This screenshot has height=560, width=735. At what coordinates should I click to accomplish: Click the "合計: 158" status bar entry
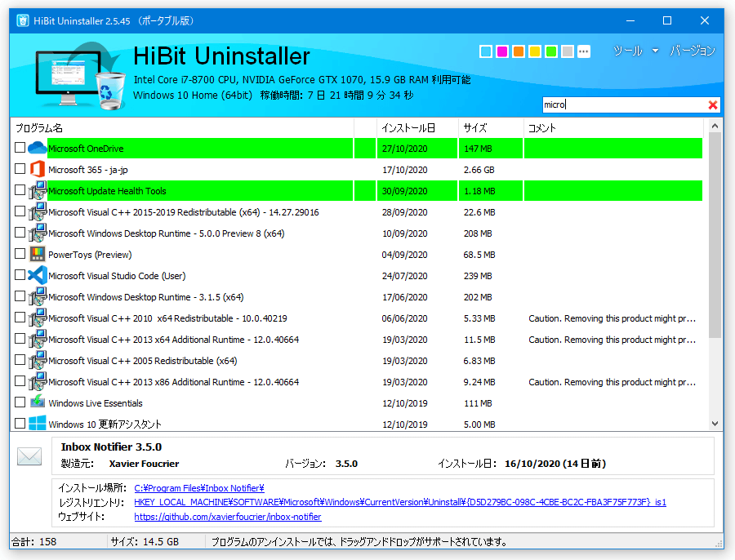coord(33,542)
